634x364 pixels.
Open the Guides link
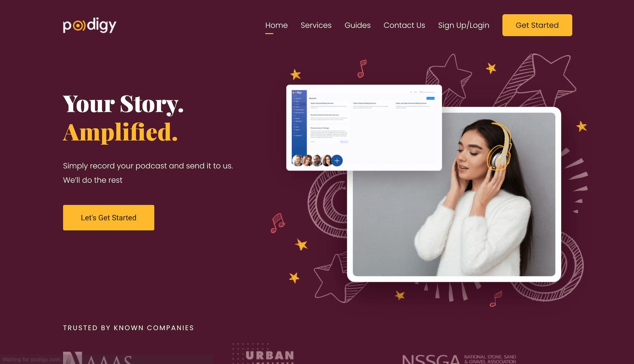click(358, 25)
